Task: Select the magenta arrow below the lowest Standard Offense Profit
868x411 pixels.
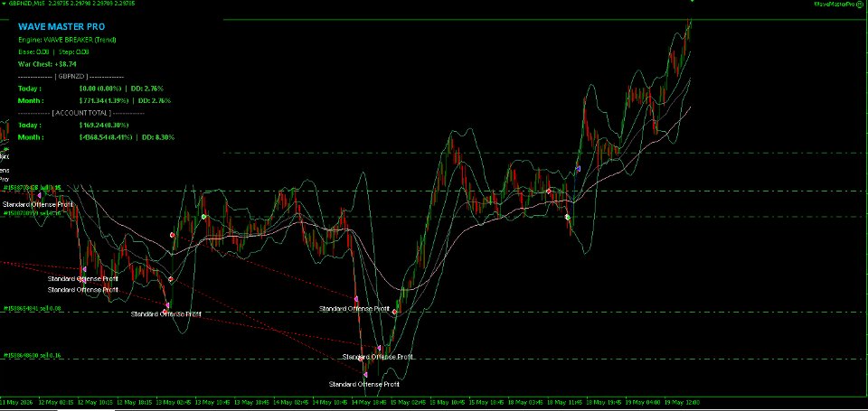Action: coord(365,375)
